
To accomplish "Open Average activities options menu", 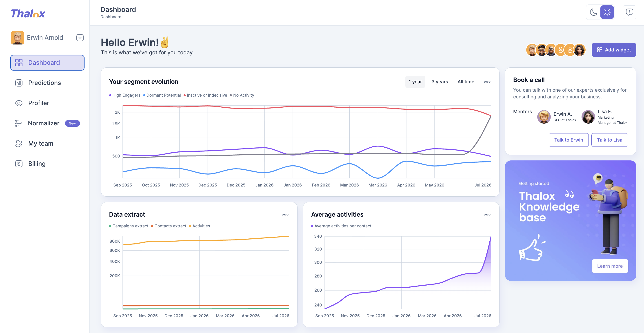I will [487, 215].
